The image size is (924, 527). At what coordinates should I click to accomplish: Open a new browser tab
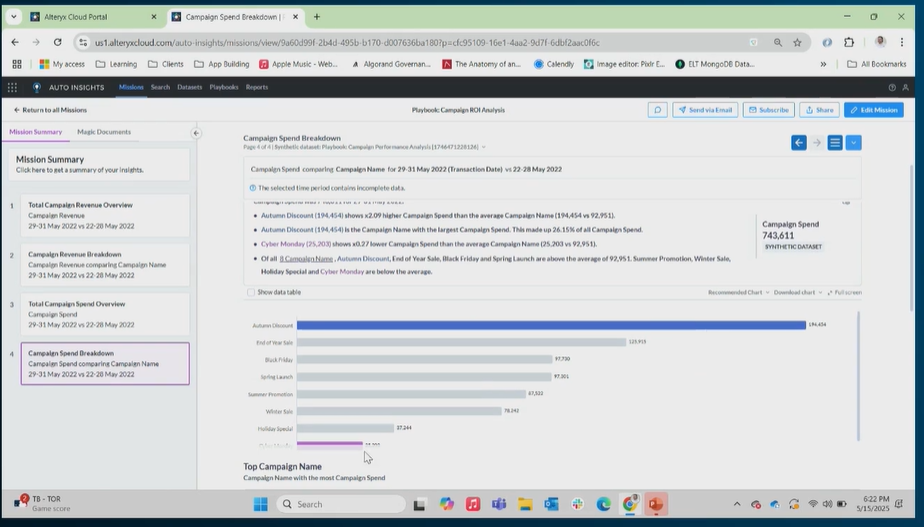(316, 17)
